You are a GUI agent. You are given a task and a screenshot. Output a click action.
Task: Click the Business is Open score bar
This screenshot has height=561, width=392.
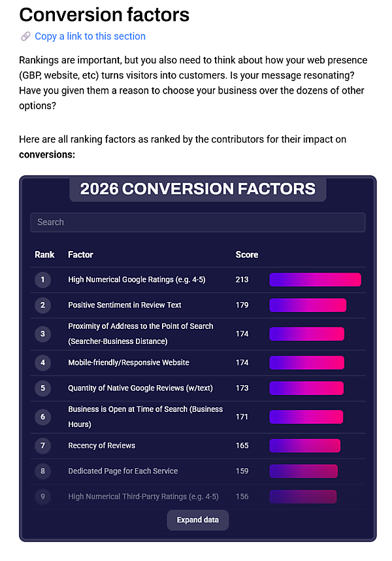[306, 416]
